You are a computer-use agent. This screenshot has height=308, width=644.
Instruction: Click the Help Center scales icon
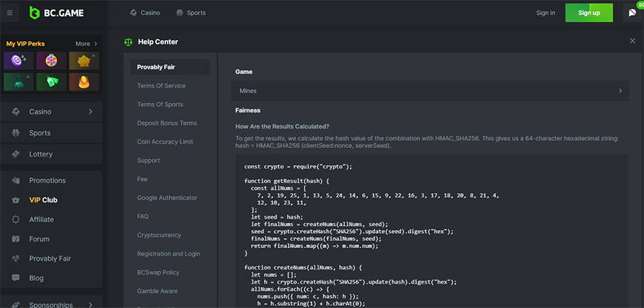[128, 42]
